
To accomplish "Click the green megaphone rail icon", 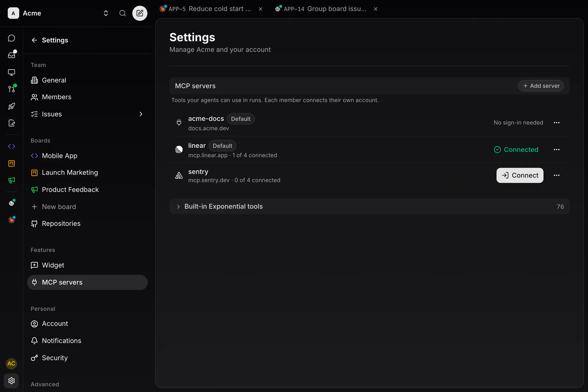I will (x=11, y=180).
